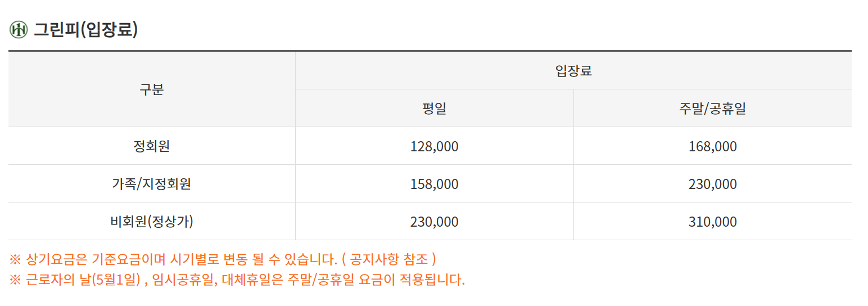Select the 평일 column header
Screen dimensions: 868x306
[x=434, y=109]
